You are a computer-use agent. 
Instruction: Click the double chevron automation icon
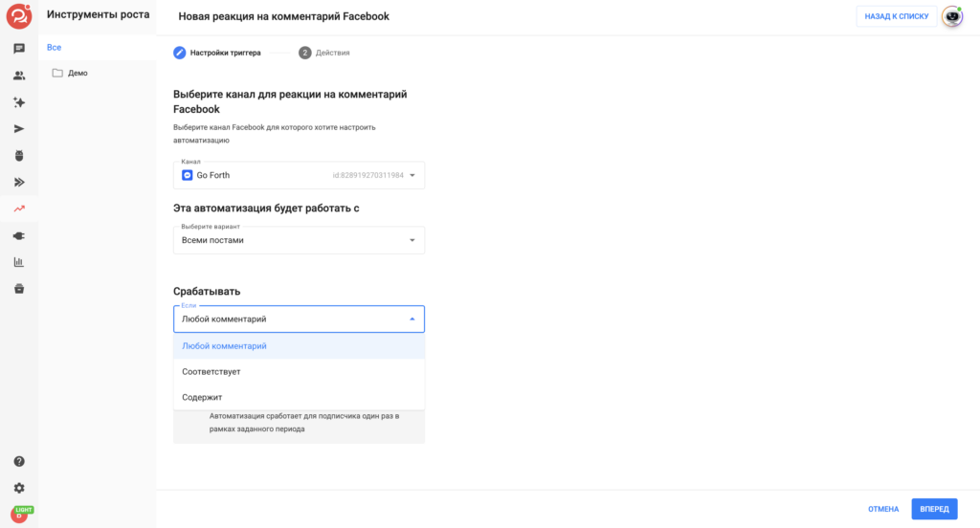tap(19, 183)
